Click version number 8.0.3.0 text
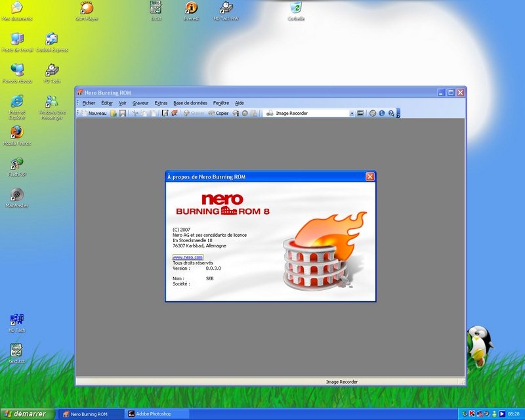The width and height of the screenshot is (525, 420). [x=213, y=268]
